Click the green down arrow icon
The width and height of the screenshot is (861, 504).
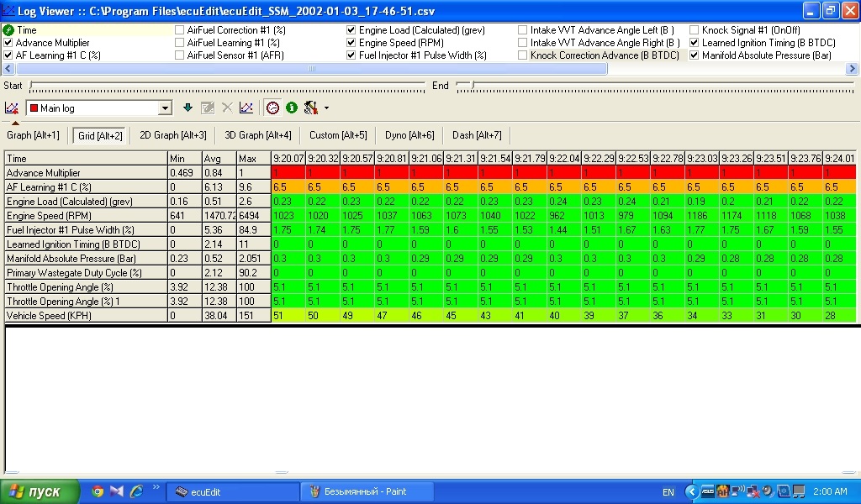pos(188,108)
